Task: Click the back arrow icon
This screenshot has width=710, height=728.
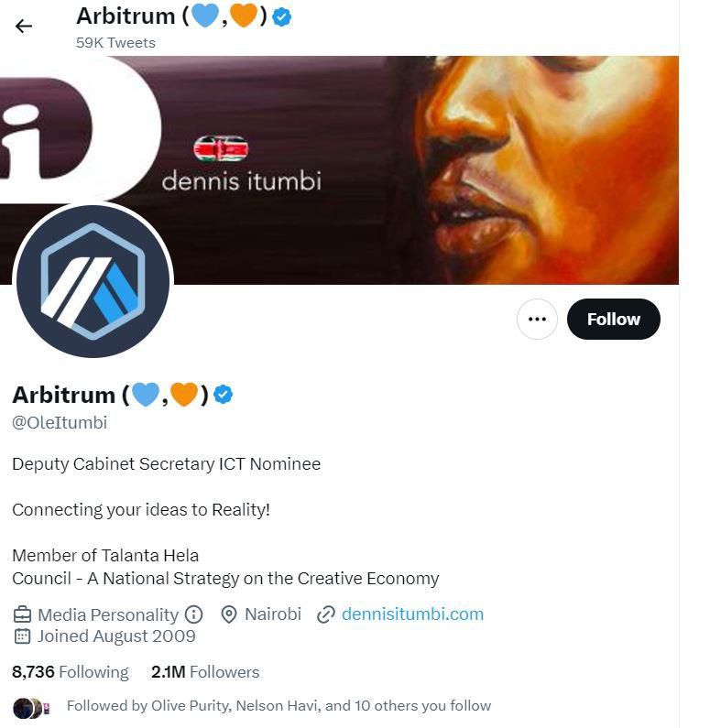Action: point(24,26)
